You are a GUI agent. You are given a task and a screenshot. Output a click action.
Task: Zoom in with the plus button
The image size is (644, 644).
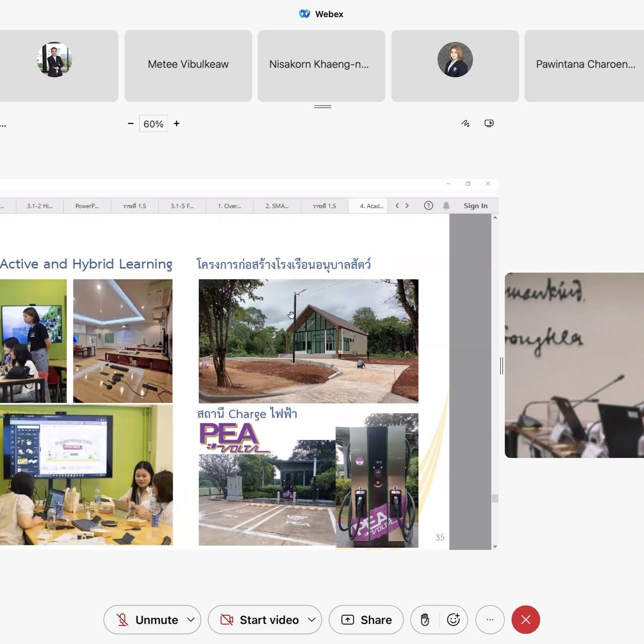177,124
